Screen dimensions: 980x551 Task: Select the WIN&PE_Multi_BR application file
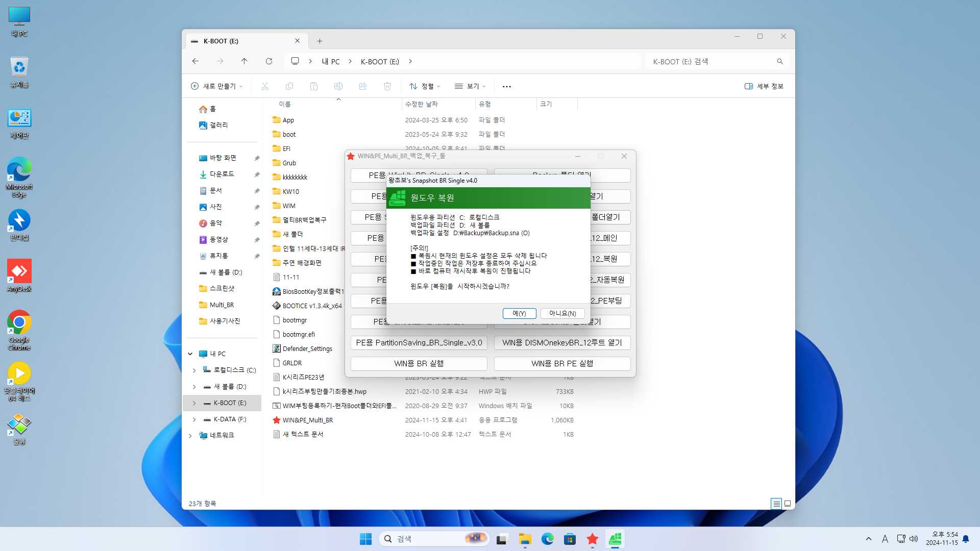(x=308, y=420)
